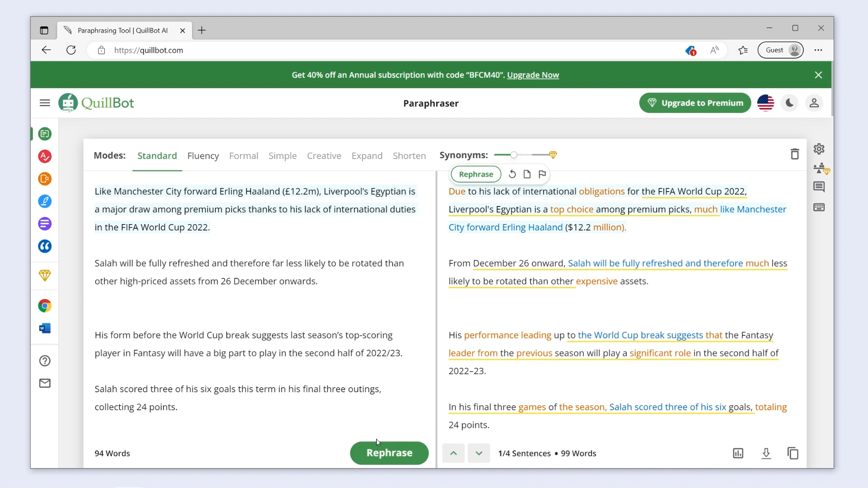Open the Co-Writer sidebar icon

tap(45, 202)
